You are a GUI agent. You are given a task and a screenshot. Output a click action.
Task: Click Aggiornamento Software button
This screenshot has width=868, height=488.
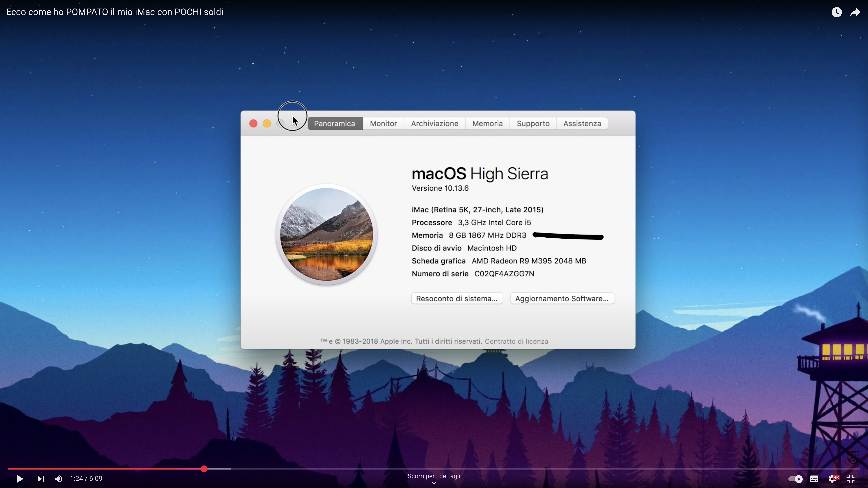[562, 298]
